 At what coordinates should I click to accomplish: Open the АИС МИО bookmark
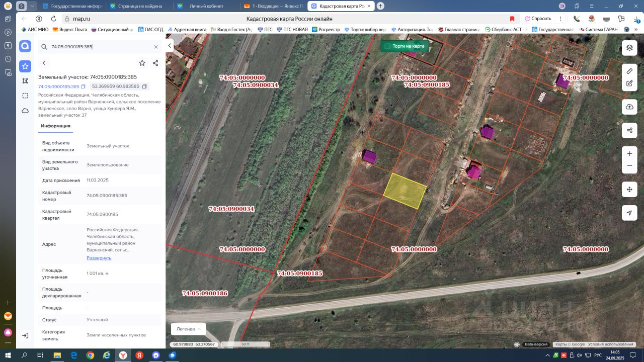coord(35,30)
